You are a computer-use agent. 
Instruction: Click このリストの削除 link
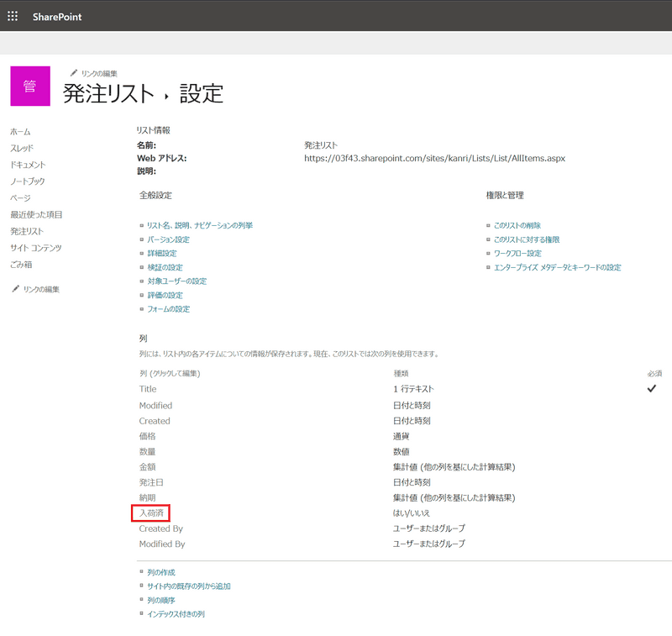tap(517, 225)
